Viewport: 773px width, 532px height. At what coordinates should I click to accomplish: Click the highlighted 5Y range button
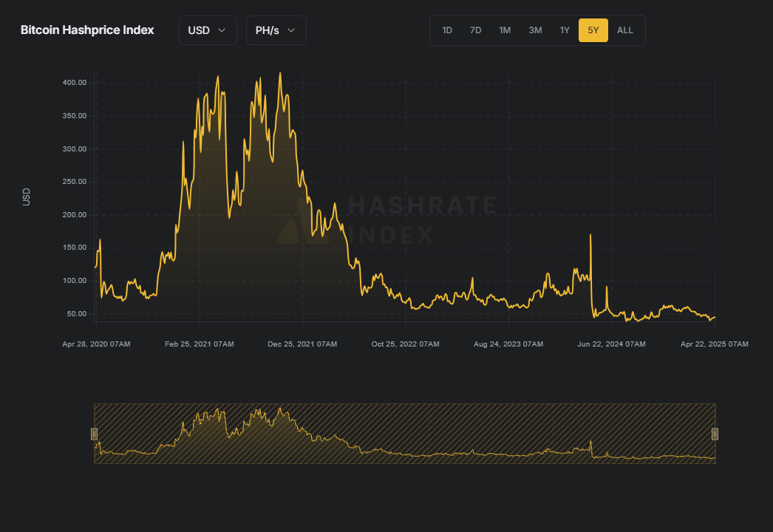coord(593,30)
